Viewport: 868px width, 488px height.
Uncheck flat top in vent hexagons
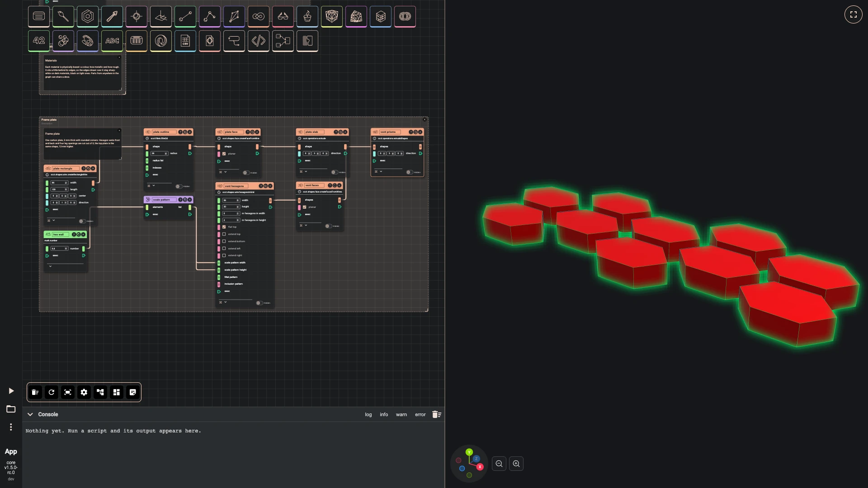pos(224,227)
